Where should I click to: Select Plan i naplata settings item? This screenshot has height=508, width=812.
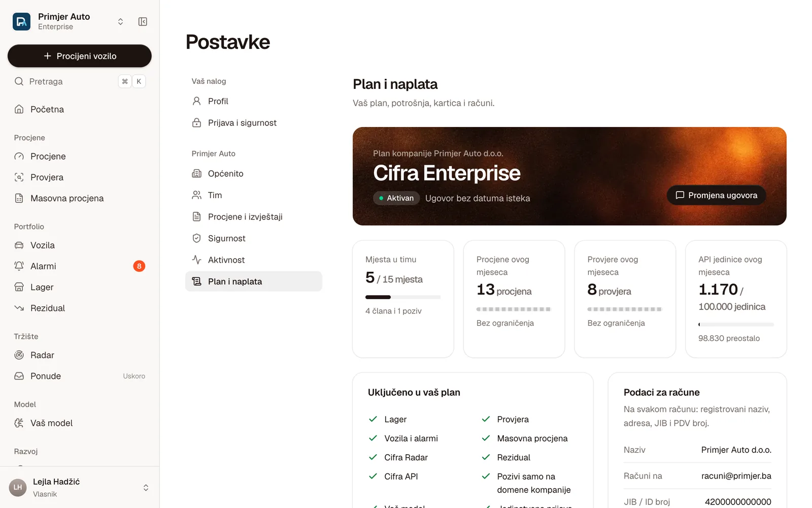click(254, 281)
